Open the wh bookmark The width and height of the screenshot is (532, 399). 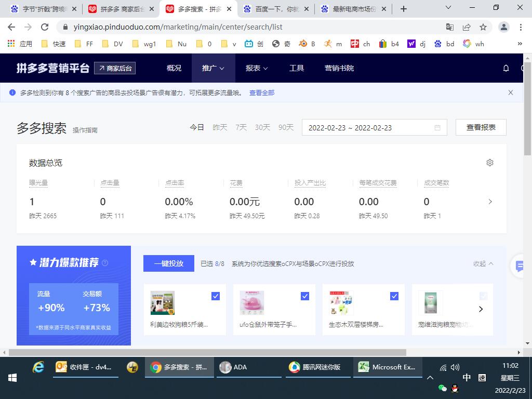click(x=473, y=44)
